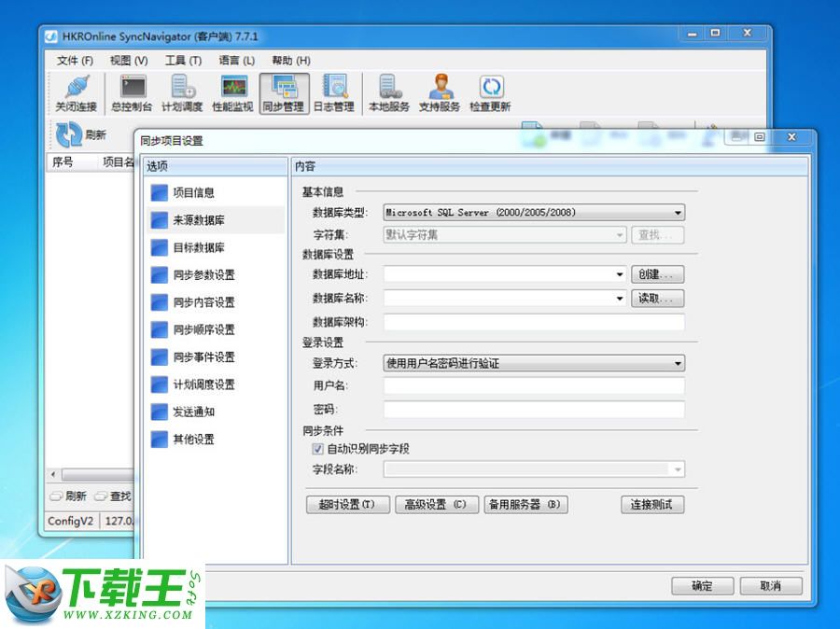Click the 查找 button at bottom of main window
Screen dimensions: 840x629
click(113, 496)
